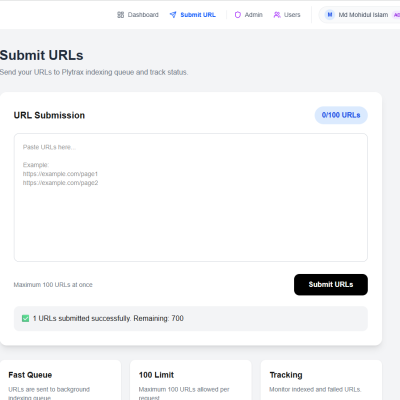Open the Dashboard page

coord(138,15)
